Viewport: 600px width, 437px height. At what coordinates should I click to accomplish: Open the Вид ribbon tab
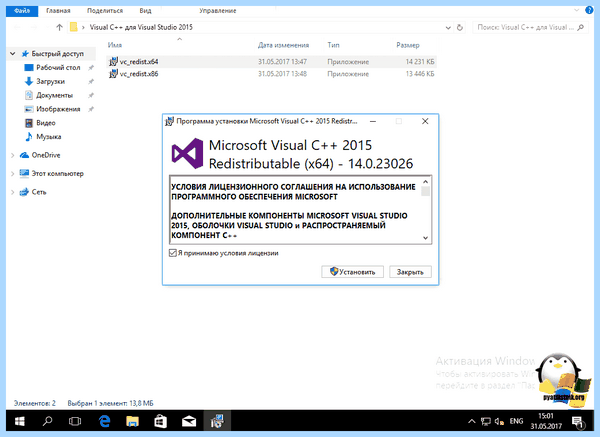coord(145,11)
